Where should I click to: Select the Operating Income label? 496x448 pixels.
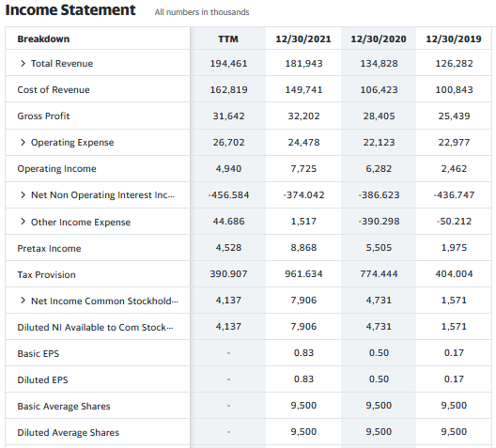coord(56,169)
